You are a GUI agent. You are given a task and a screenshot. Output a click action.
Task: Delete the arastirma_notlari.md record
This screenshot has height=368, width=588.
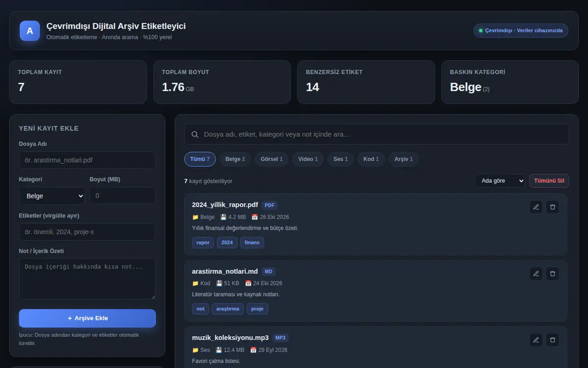553,274
